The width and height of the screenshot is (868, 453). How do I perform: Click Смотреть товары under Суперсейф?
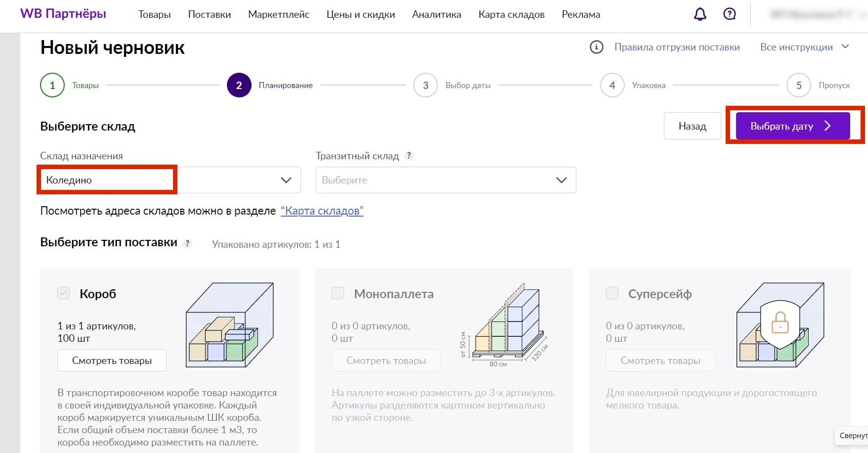point(660,361)
